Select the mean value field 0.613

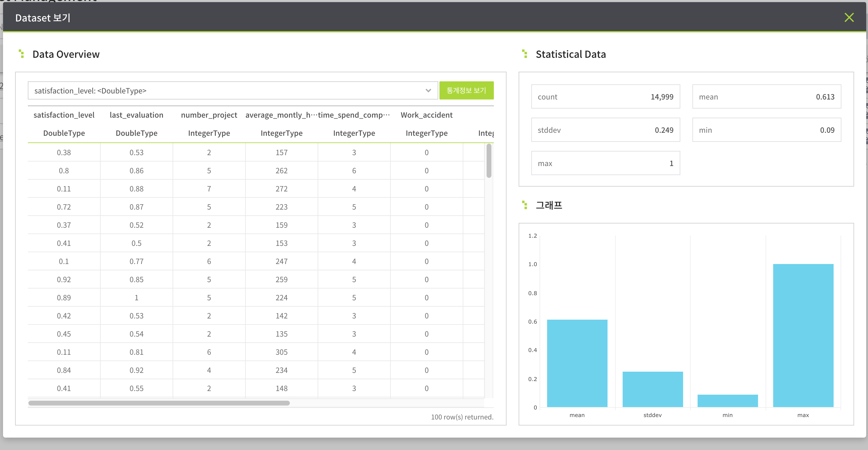click(x=766, y=97)
